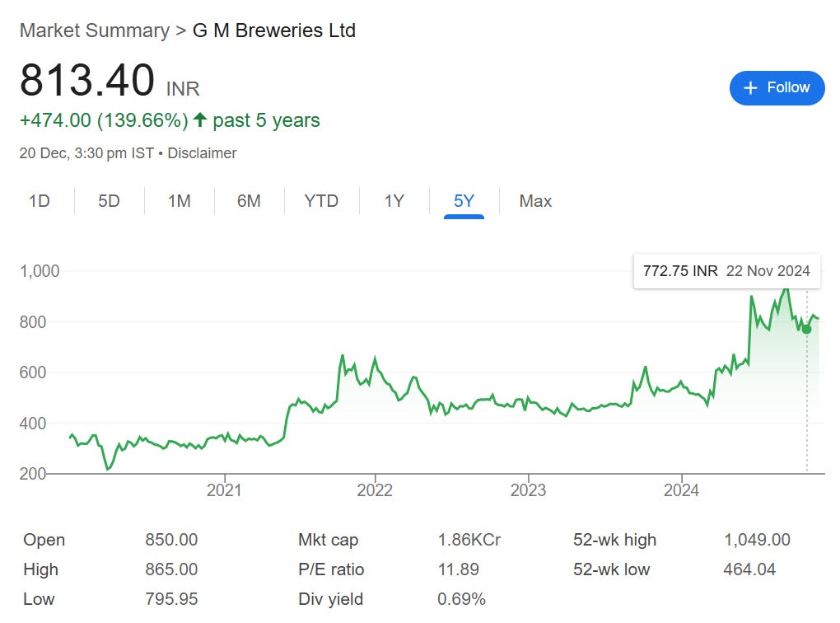Click the 1,000 y-axis label
The image size is (840, 623).
pyautogui.click(x=40, y=271)
